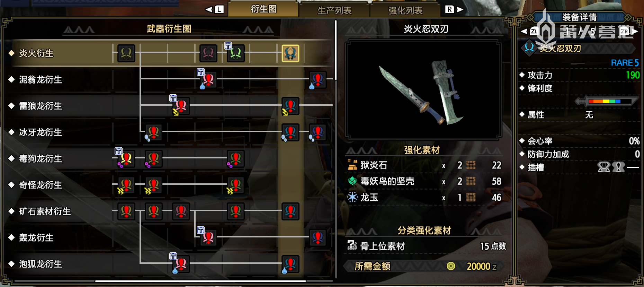The width and height of the screenshot is (644, 287).
Task: Switch to the 强化列表 tab
Action: (405, 10)
